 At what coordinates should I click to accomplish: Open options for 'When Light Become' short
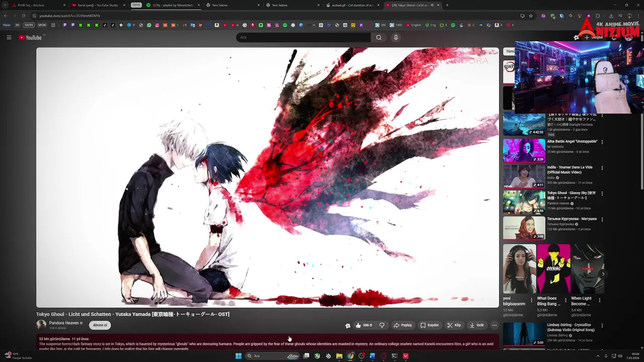tap(599, 300)
